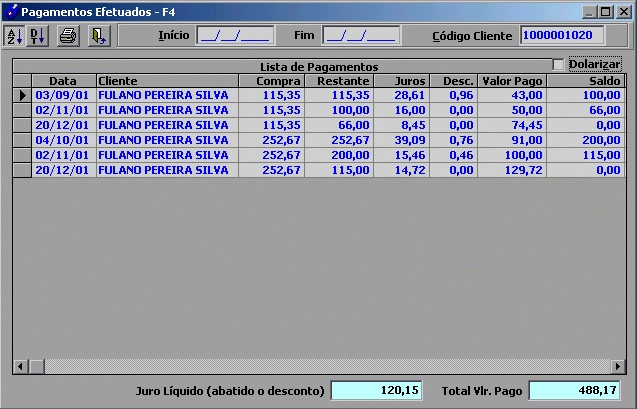Enable the Dolarizar checkbox
The height and width of the screenshot is (409, 637).
pyautogui.click(x=559, y=64)
